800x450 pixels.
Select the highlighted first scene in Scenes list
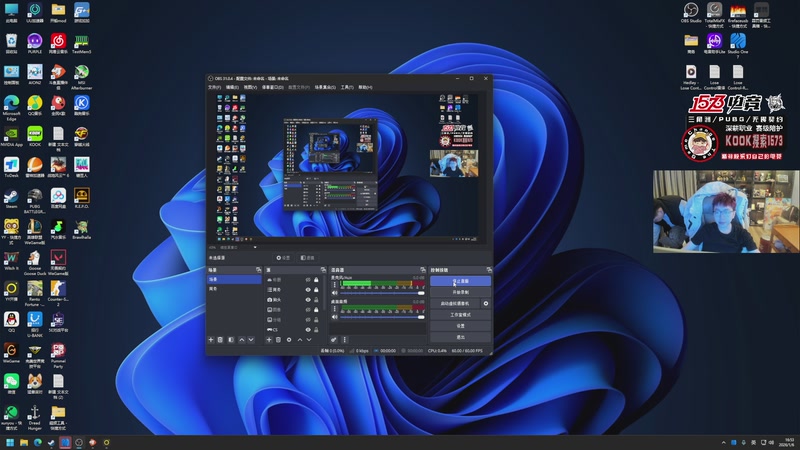234,280
